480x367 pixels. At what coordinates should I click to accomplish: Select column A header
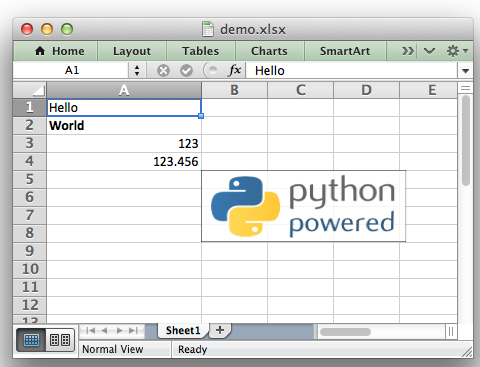tap(124, 90)
